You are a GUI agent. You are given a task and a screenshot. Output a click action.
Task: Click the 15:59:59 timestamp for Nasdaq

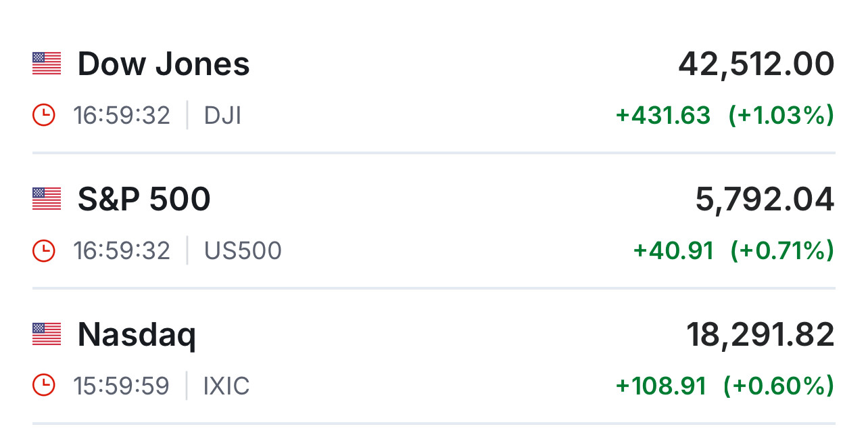[x=122, y=386]
